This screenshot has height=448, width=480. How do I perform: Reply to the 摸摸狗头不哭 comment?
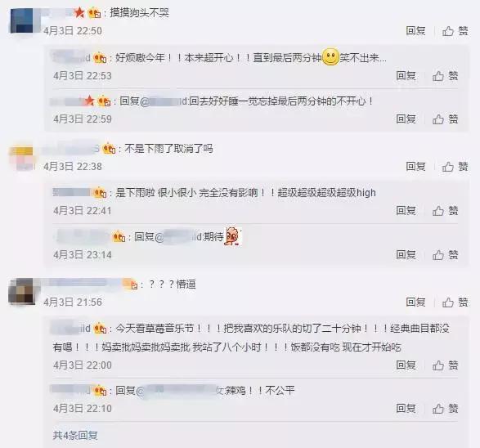pyautogui.click(x=415, y=30)
